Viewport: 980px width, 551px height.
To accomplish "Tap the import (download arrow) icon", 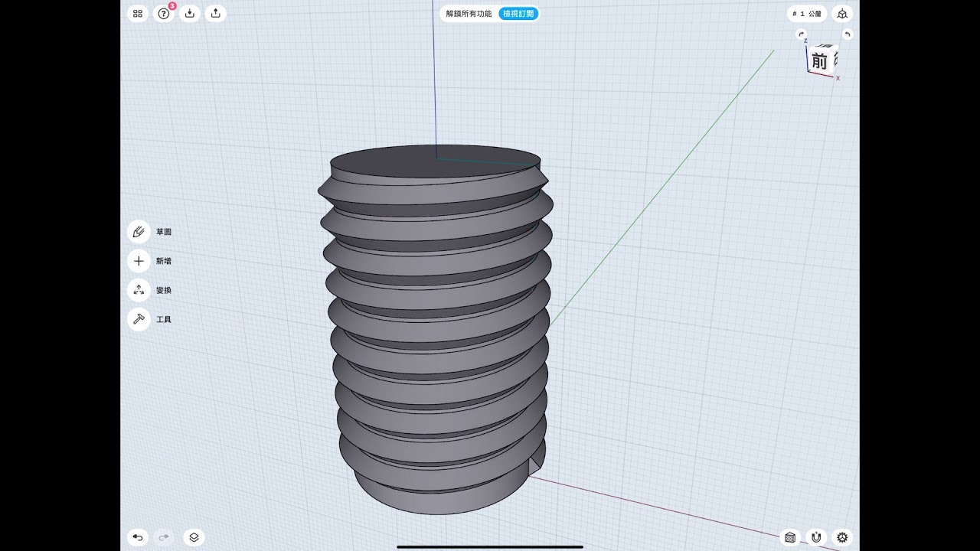I will 190,13.
